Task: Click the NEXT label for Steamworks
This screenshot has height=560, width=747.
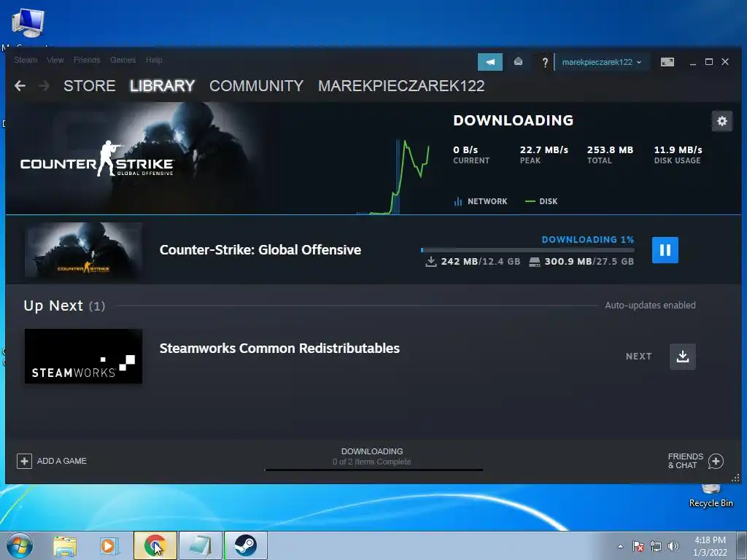Action: [639, 357]
